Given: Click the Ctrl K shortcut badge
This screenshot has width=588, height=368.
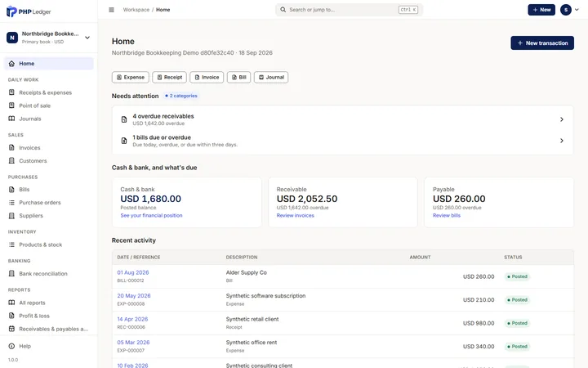Looking at the screenshot, I should click(408, 10).
